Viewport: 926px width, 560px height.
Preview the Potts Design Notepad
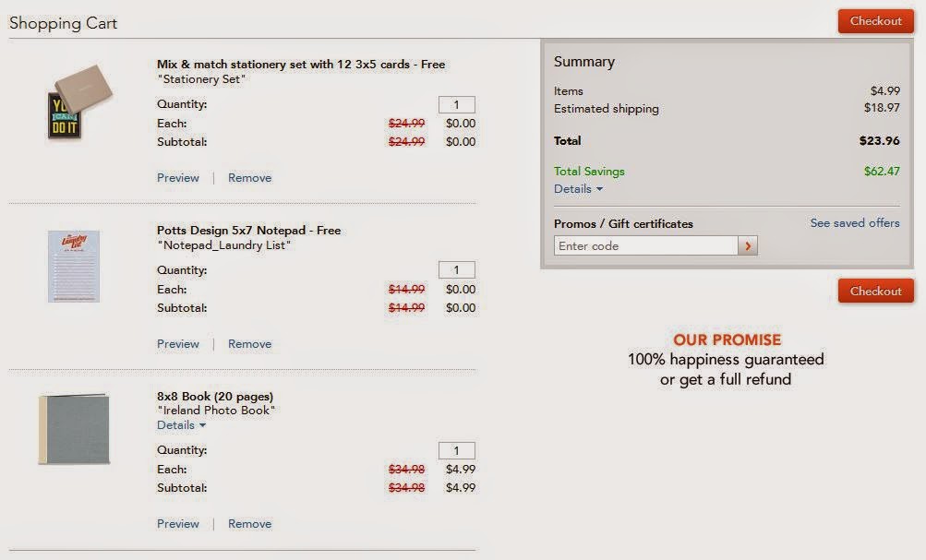178,343
